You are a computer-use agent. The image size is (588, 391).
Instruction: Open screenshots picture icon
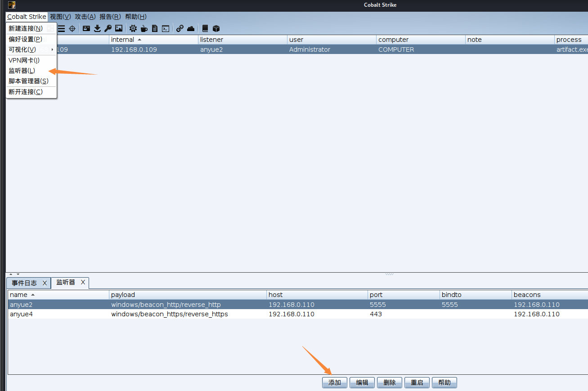click(x=119, y=28)
